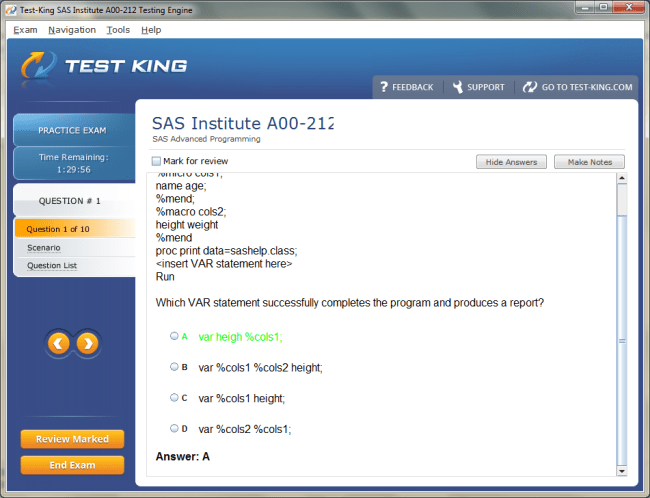Click PRACTICE EXAM panel header
Image resolution: width=650 pixels, height=498 pixels.
72,130
